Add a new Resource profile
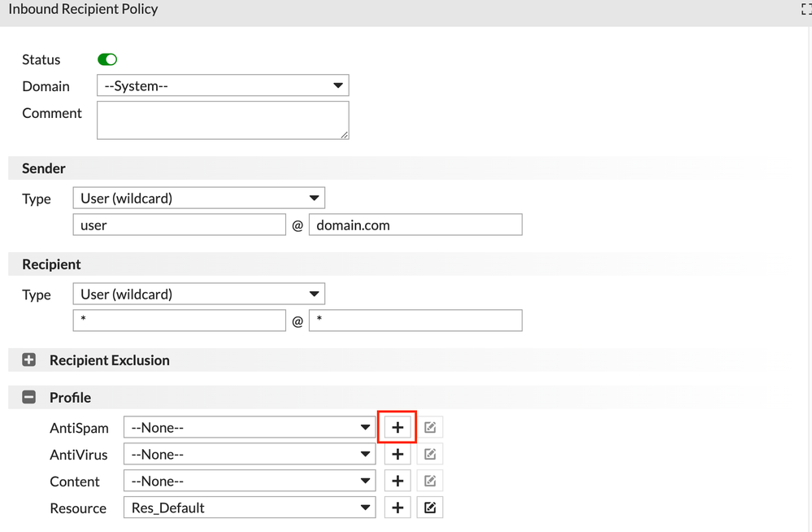Image resolution: width=812 pixels, height=532 pixels. pyautogui.click(x=397, y=508)
